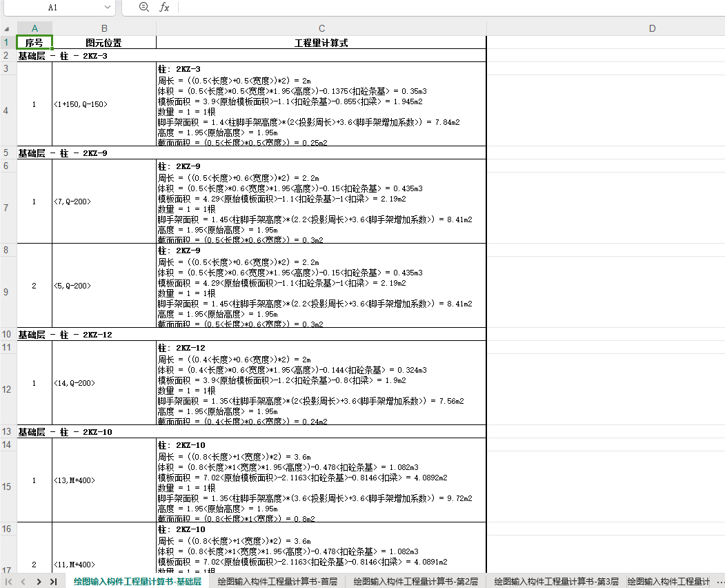
Task: Open the 绘图输入构件工程量计算书-第3层 sheet tab
Action: [x=556, y=582]
